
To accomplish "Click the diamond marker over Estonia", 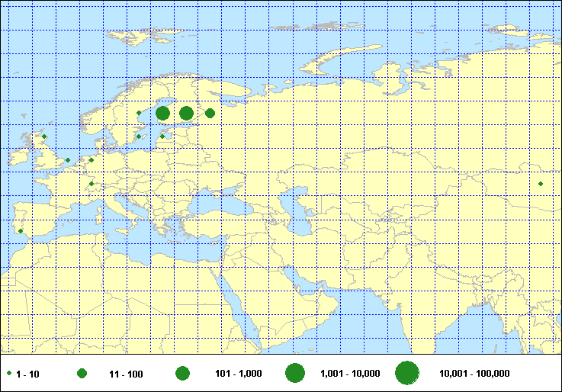I will (162, 137).
